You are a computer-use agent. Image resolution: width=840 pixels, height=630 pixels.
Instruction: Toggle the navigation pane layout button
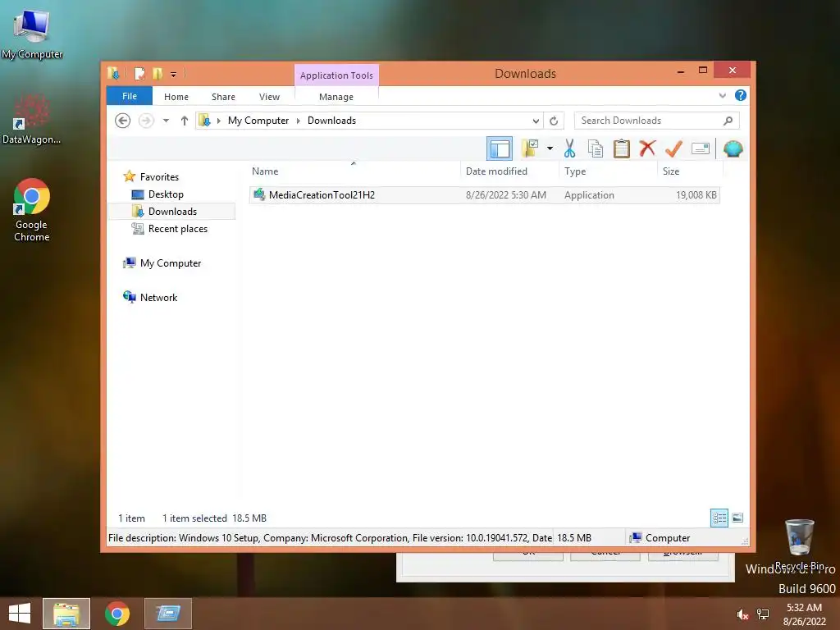click(x=500, y=149)
